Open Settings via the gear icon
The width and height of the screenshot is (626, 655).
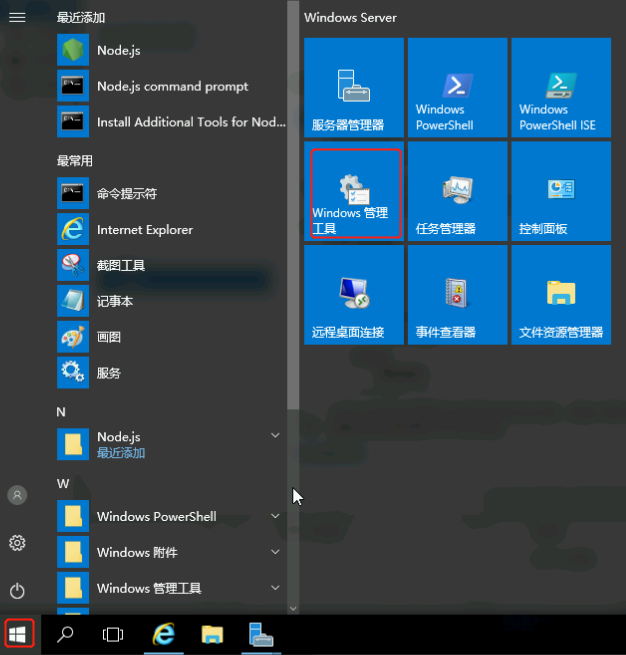[x=17, y=543]
